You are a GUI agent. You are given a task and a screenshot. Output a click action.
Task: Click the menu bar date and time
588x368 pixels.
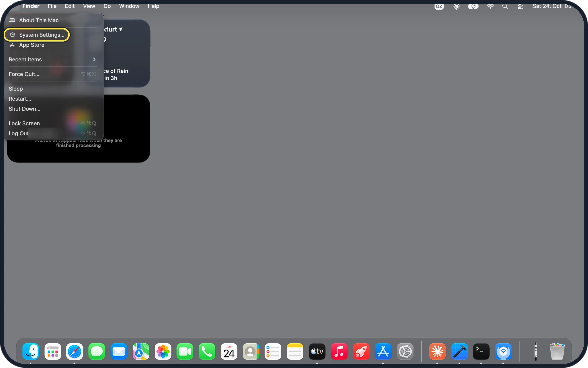coord(553,6)
